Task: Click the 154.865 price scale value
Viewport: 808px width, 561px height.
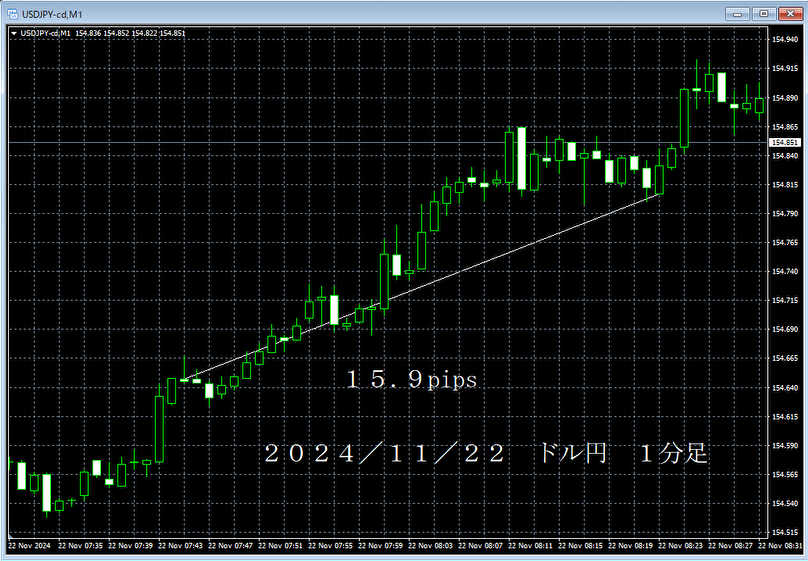Action: (785, 126)
